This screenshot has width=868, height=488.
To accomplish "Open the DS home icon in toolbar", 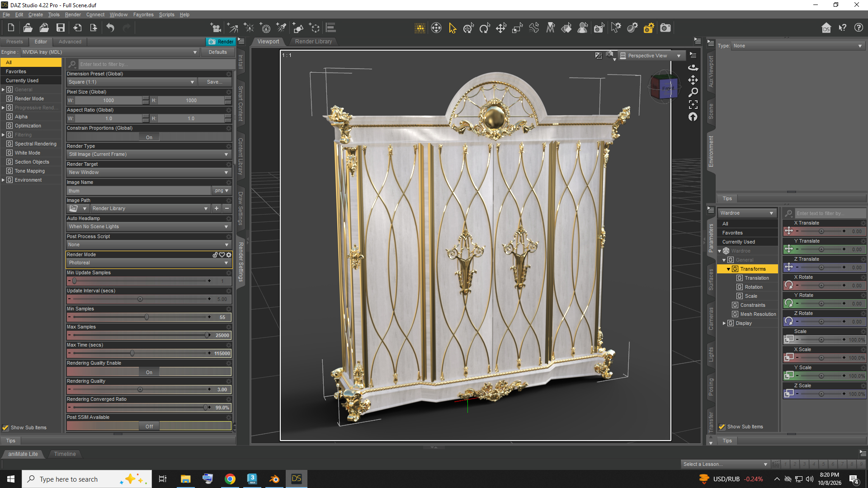I will pyautogui.click(x=826, y=28).
